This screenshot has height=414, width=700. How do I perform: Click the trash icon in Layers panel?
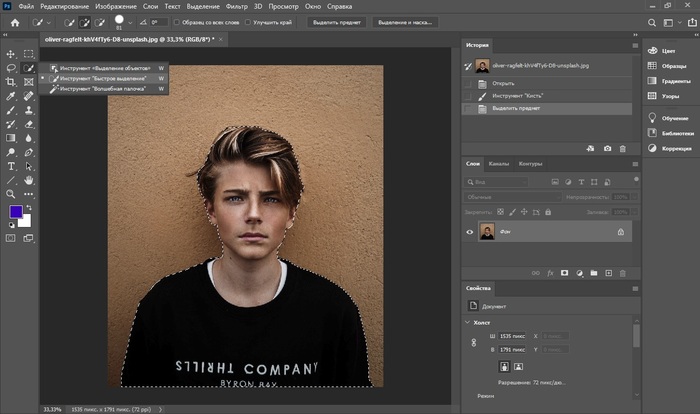pos(623,272)
